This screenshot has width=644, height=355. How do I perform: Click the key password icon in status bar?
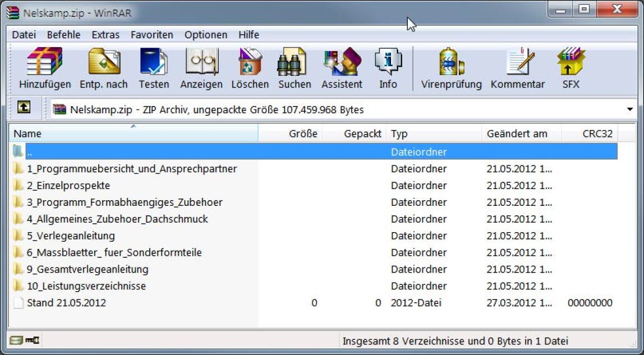tap(33, 340)
